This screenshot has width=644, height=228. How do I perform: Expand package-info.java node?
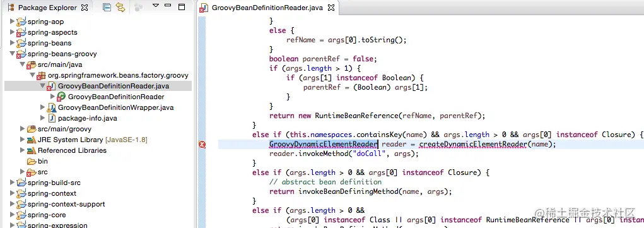point(42,118)
